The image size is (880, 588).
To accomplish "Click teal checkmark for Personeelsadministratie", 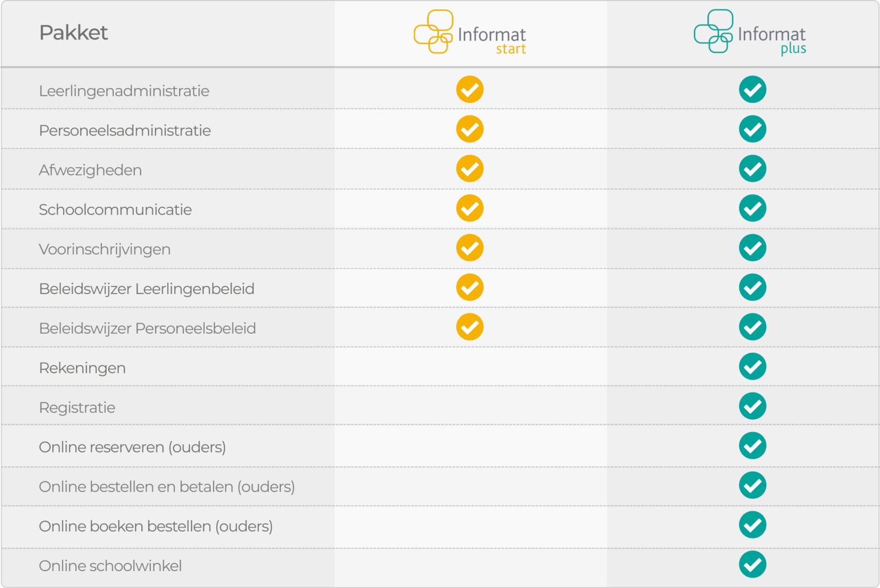I will click(x=753, y=129).
